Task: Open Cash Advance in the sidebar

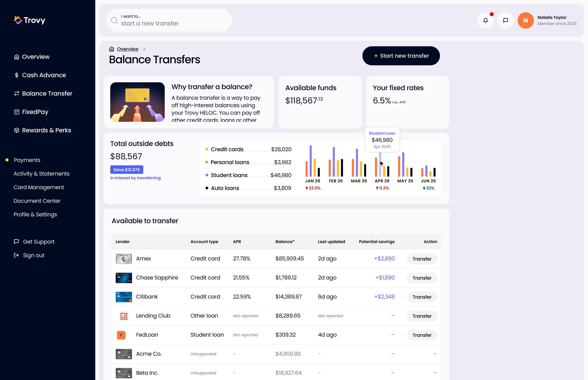Action: coord(40,75)
